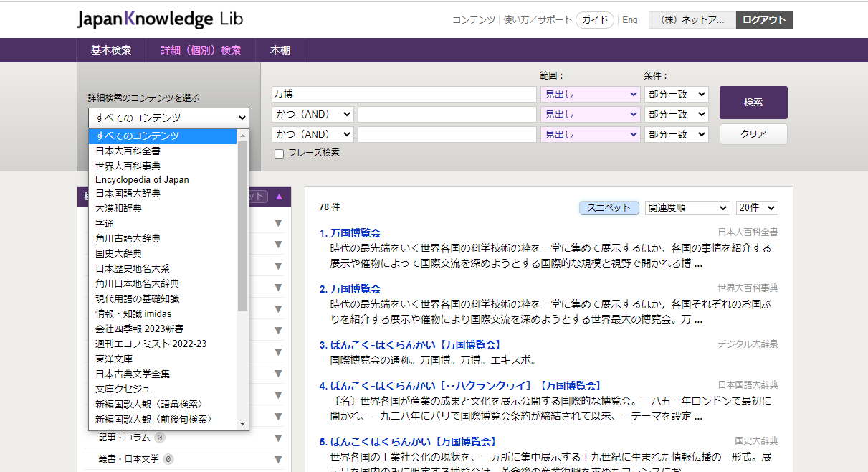Switch to the 基本検索 tab
This screenshot has height=472, width=868.
click(111, 50)
